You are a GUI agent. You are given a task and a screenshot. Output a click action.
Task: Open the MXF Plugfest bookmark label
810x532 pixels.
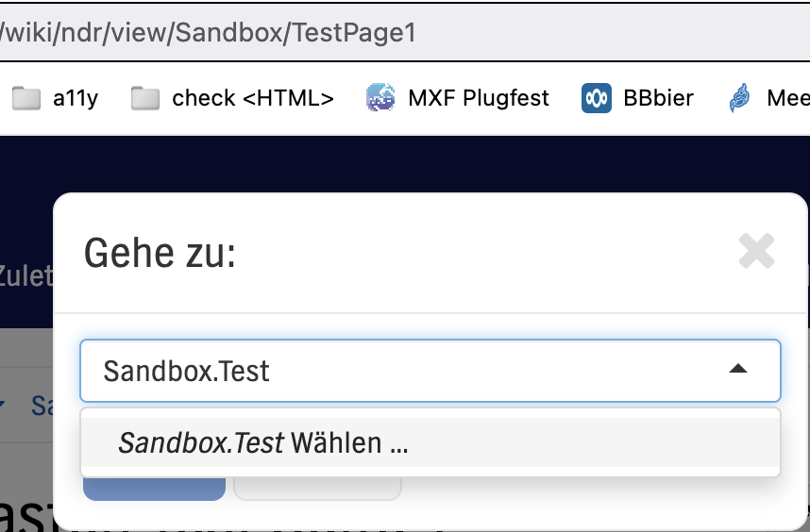tap(478, 98)
